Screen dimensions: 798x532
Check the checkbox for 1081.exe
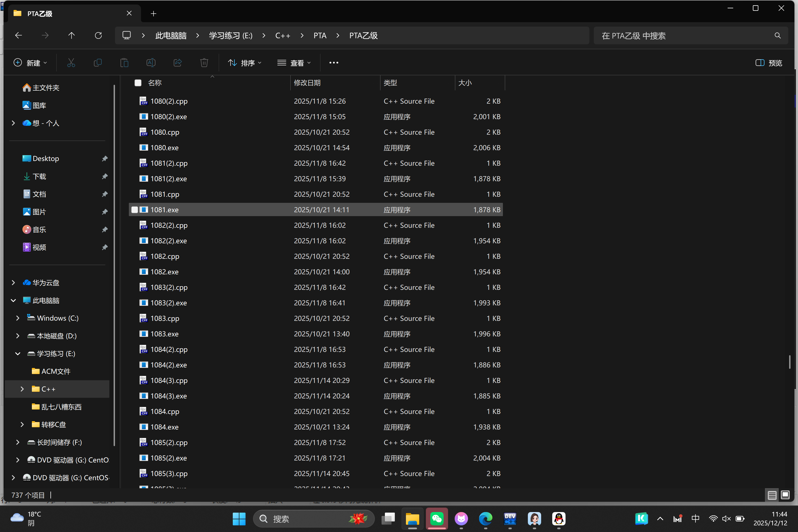click(x=135, y=210)
